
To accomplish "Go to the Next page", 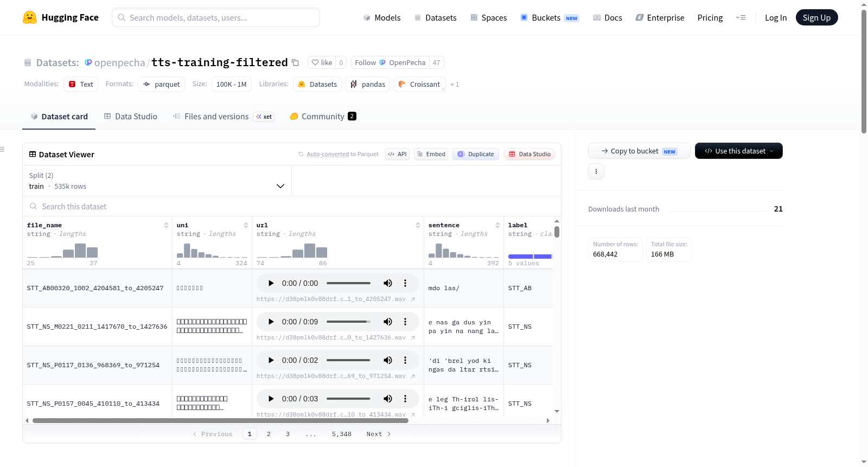I will coord(378,434).
